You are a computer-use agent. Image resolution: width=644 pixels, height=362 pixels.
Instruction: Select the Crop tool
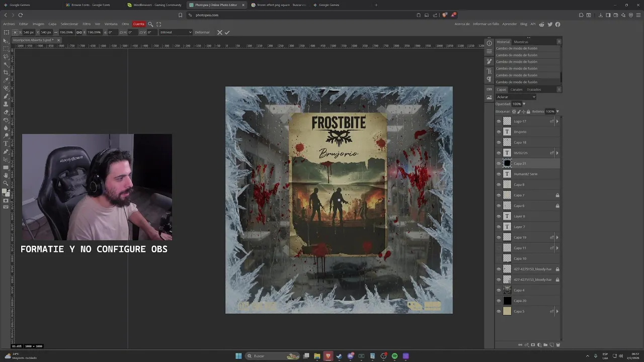tap(6, 72)
